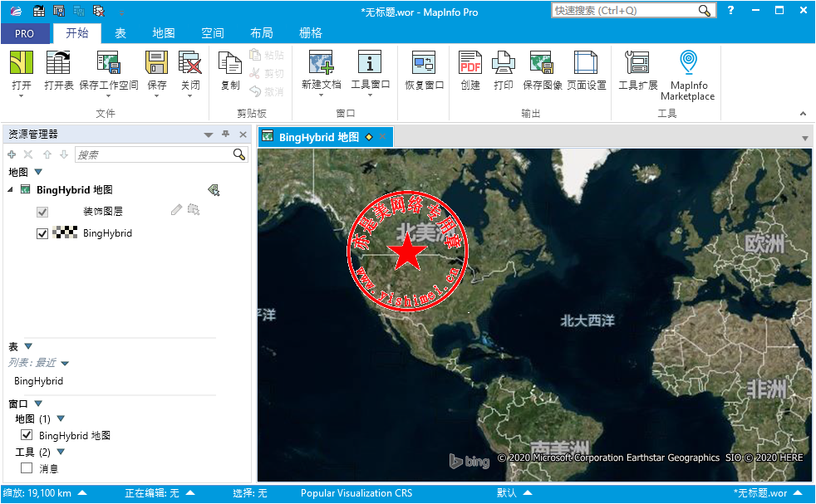Toggle the BingHybrid 地图 window checkbox

[x=27, y=435]
